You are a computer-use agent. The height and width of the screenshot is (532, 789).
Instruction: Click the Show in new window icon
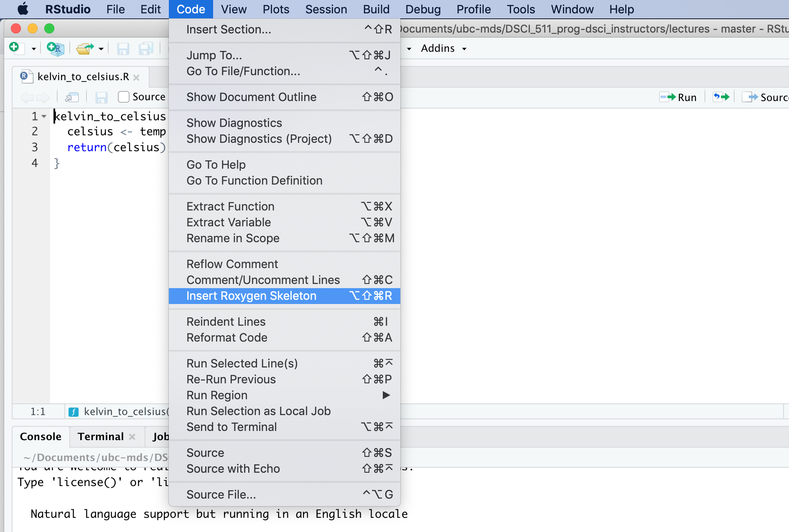[x=72, y=98]
